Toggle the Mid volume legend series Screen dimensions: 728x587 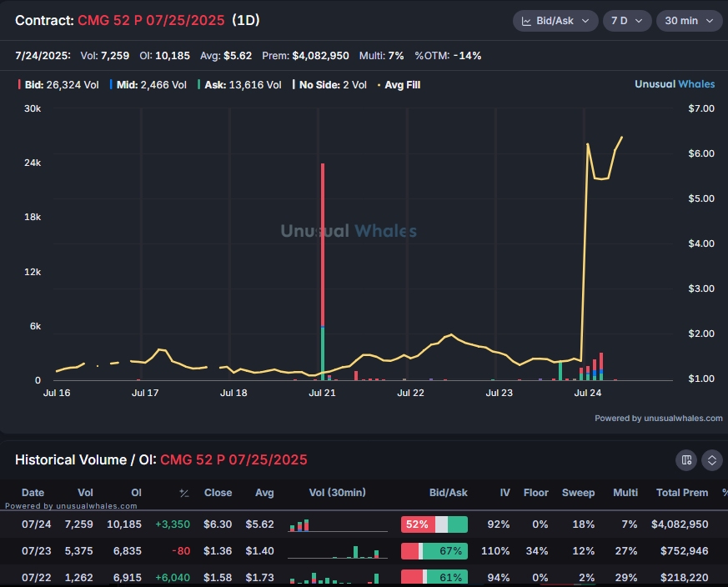(x=148, y=85)
